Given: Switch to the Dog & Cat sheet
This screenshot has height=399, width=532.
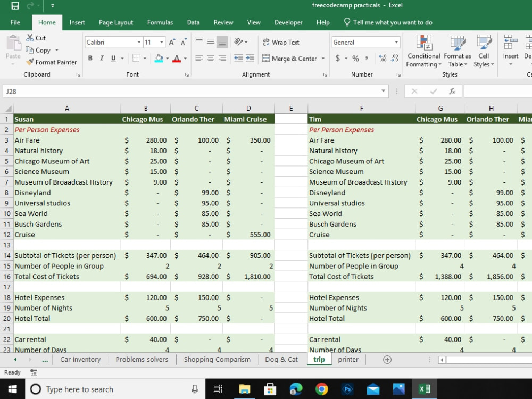Looking at the screenshot, I should point(281,360).
